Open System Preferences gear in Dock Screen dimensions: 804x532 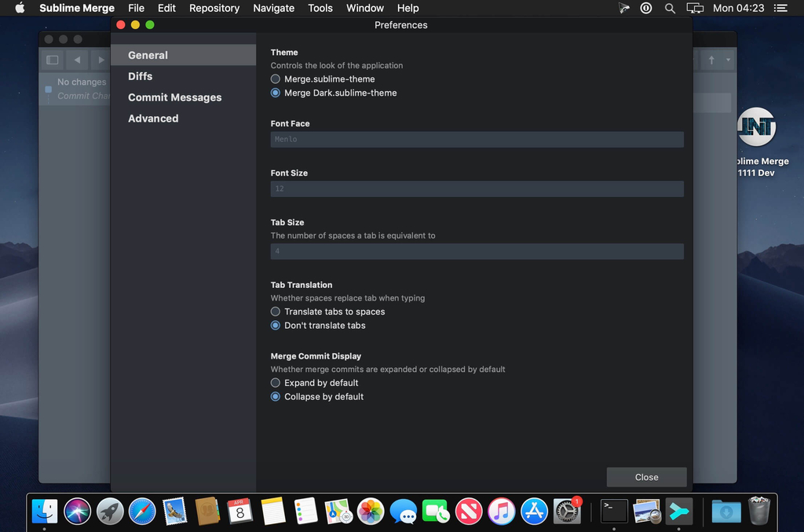coord(566,511)
